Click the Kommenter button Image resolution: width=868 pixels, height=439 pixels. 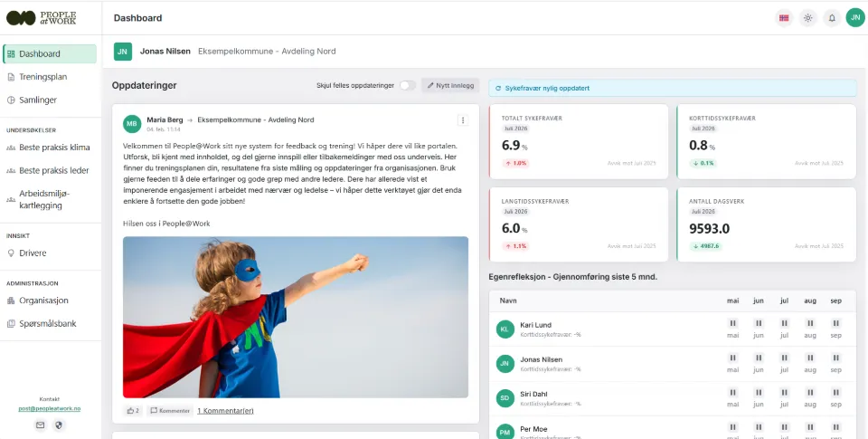coord(170,411)
